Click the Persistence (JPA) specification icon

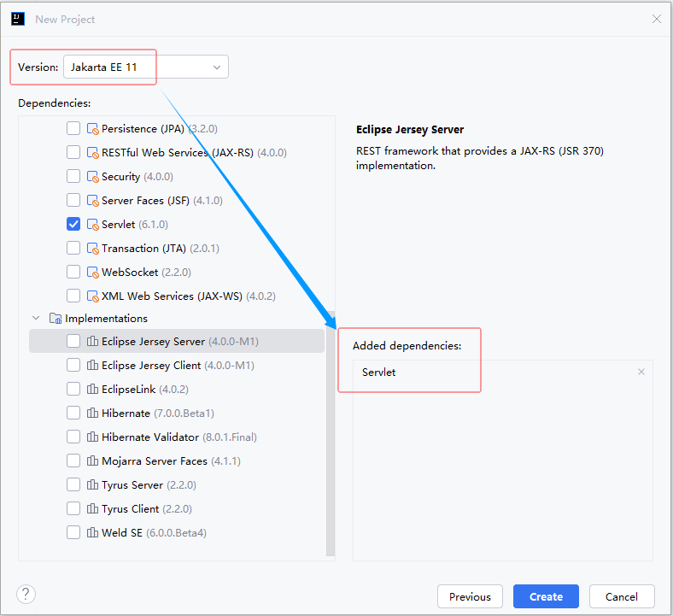coord(93,129)
